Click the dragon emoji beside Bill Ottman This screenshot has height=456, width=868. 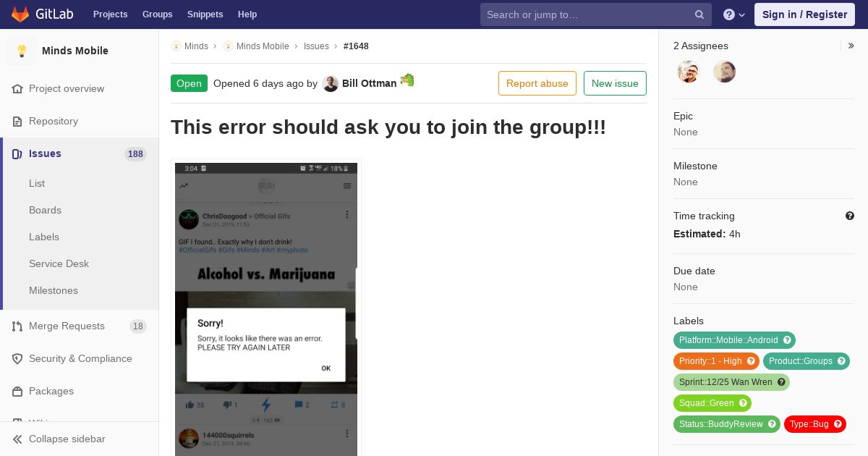pyautogui.click(x=407, y=80)
